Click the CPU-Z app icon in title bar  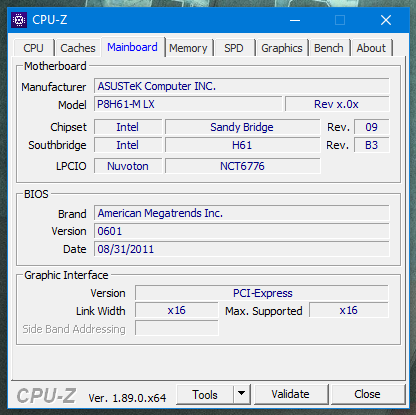(19, 20)
